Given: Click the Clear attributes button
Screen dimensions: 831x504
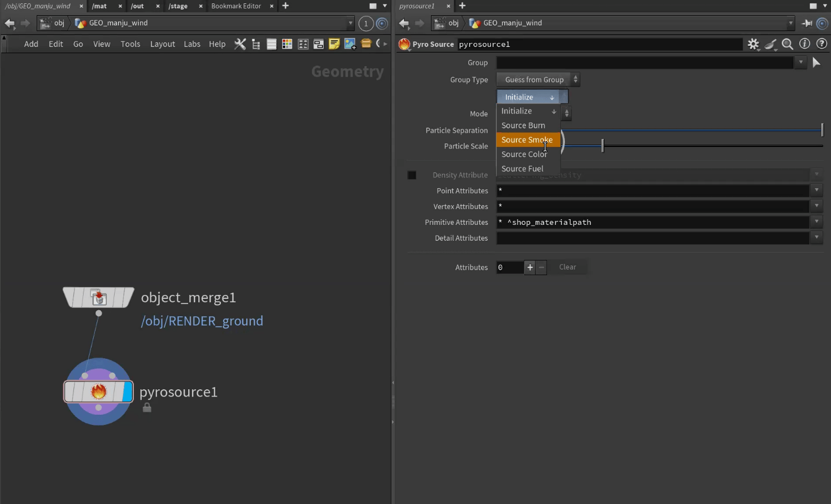Looking at the screenshot, I should (x=567, y=267).
